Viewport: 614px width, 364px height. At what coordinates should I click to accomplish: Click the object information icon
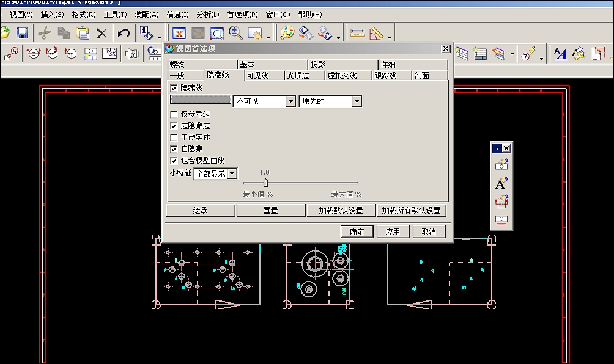146,33
